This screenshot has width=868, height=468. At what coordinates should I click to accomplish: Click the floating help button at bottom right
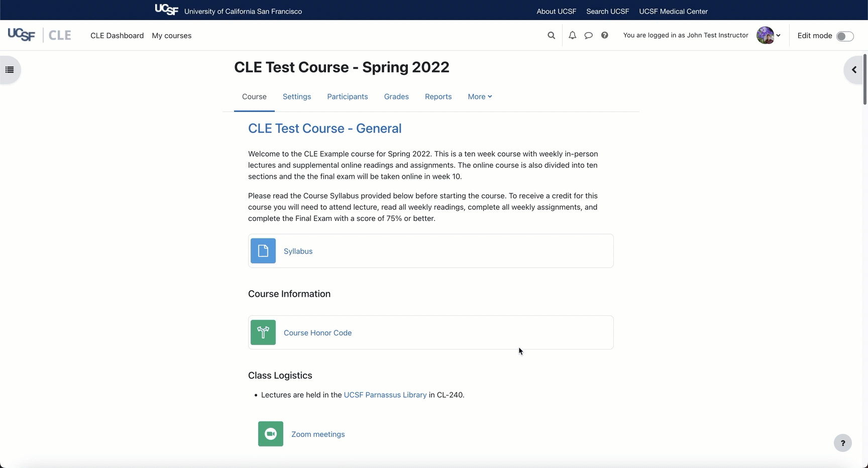pos(842,443)
